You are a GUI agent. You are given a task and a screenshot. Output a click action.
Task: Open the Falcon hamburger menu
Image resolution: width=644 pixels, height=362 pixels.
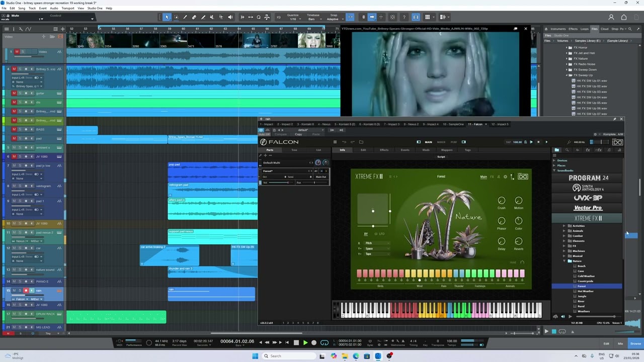(335, 142)
